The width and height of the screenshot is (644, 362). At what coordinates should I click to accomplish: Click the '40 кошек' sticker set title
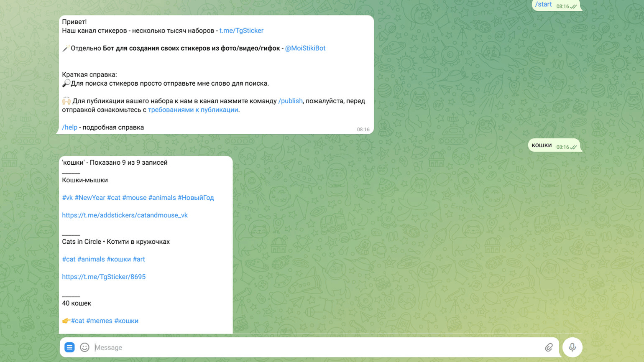coord(77,303)
